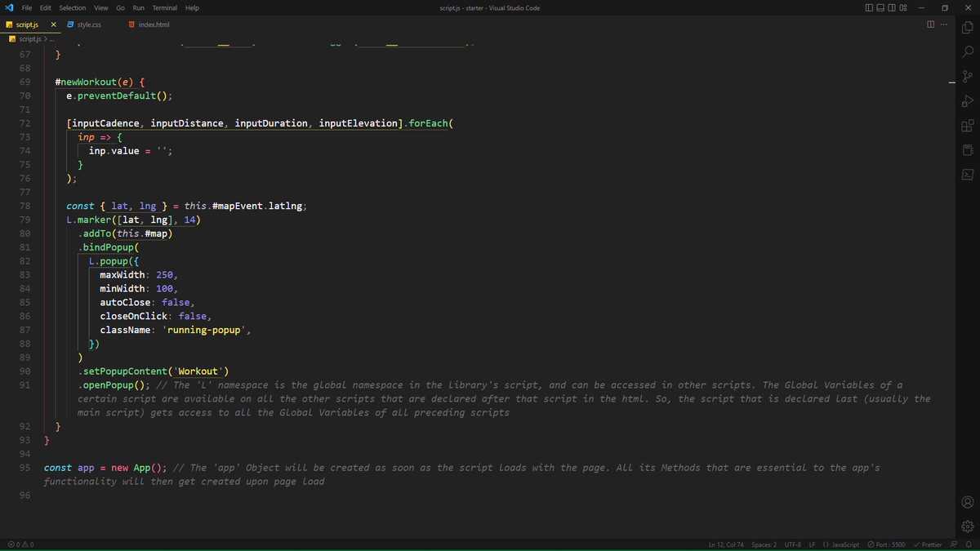Click 'inputCadence' on line 72
Viewport: 980px width, 551px height.
105,123
